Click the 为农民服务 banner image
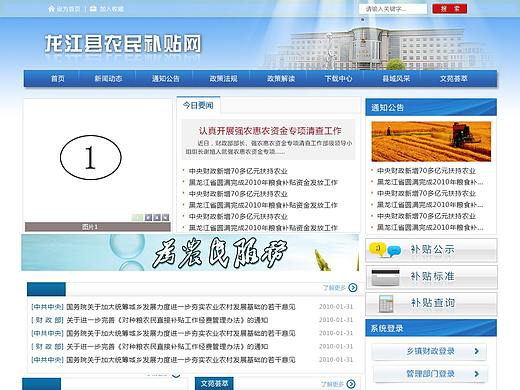Image resolution: width=520 pixels, height=390 pixels. [x=190, y=252]
